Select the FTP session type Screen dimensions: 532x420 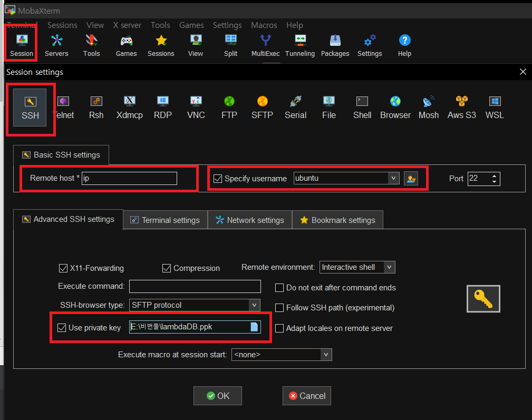229,108
